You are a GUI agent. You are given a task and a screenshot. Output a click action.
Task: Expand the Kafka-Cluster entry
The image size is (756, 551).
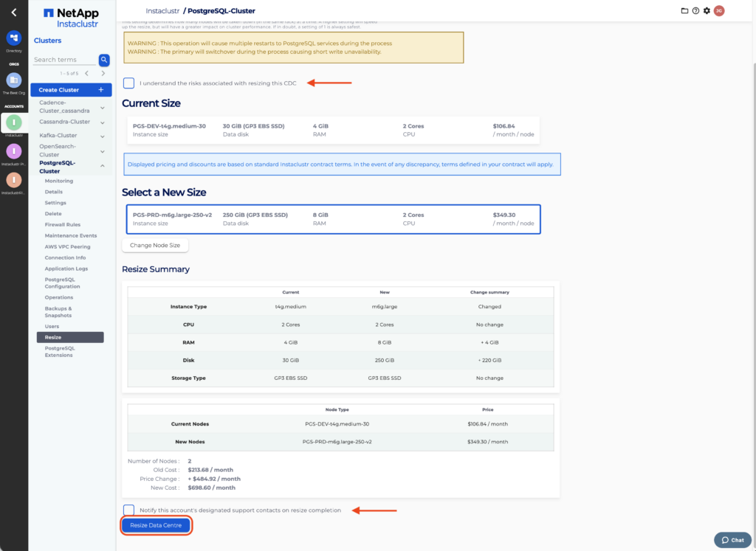tap(101, 136)
